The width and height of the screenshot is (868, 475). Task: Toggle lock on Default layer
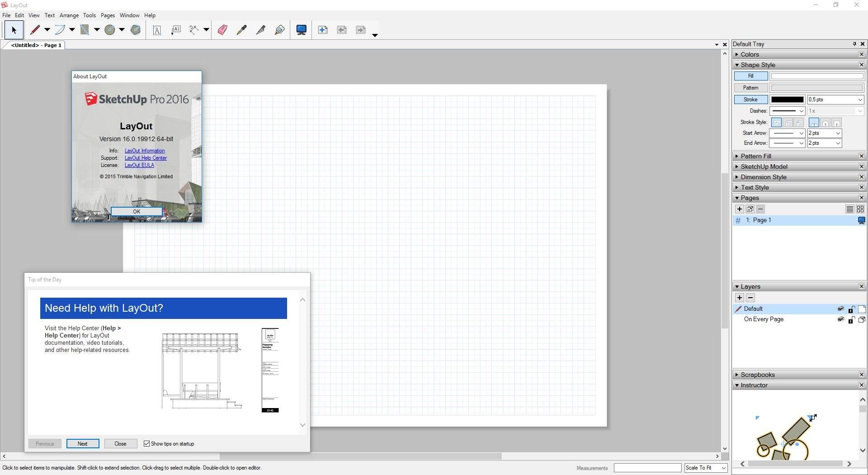pos(851,309)
